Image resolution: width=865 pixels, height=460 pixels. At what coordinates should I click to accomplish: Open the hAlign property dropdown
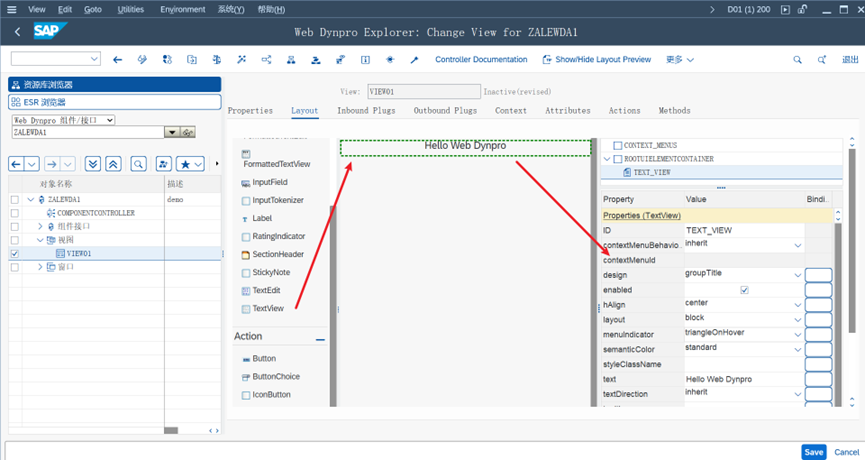(x=798, y=305)
